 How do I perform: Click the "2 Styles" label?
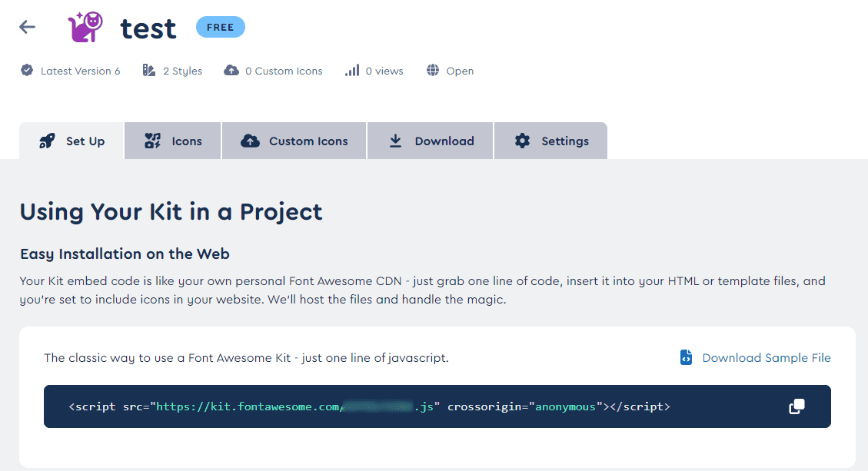point(183,71)
